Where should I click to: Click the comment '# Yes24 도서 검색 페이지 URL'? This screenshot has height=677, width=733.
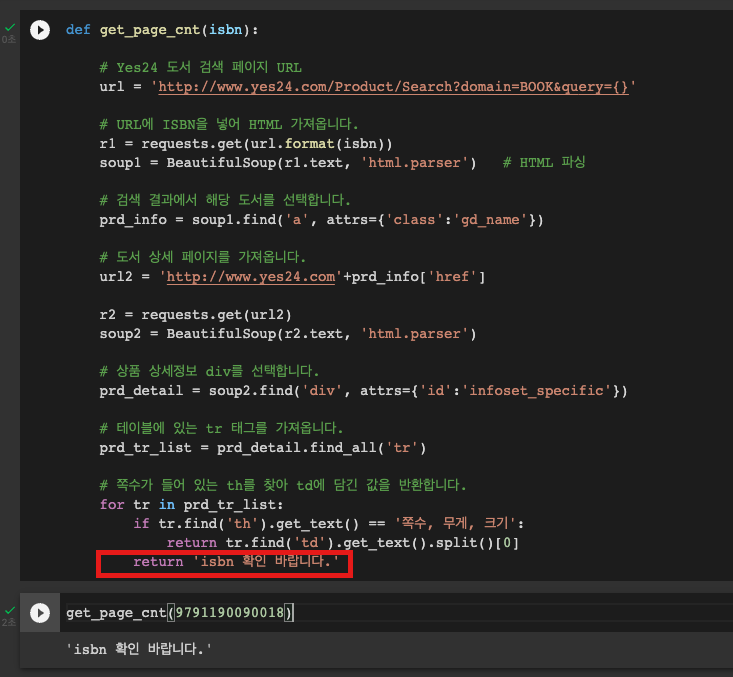point(201,68)
